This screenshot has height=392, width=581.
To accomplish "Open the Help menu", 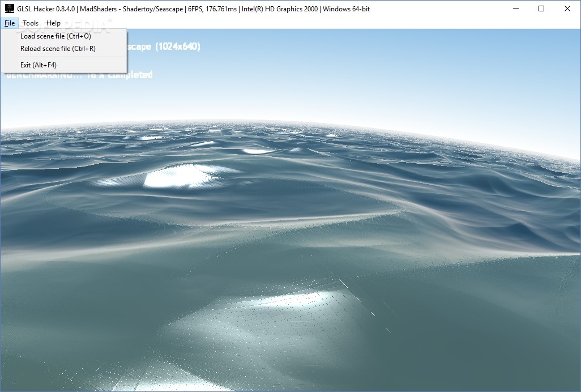I will point(53,23).
